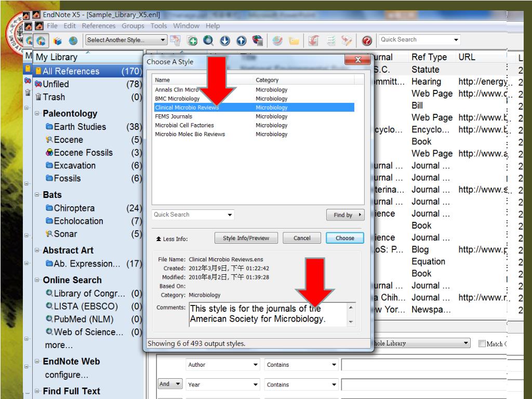The image size is (532, 399).
Task: Open toolbar Quick Search dropdown arrow
Action: click(x=456, y=39)
